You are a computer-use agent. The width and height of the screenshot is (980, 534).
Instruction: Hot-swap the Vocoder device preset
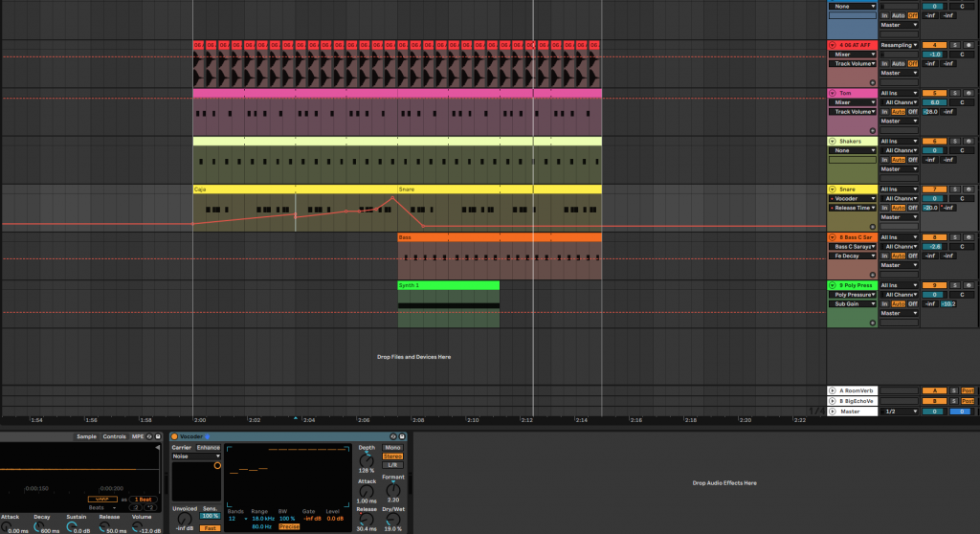(393, 436)
